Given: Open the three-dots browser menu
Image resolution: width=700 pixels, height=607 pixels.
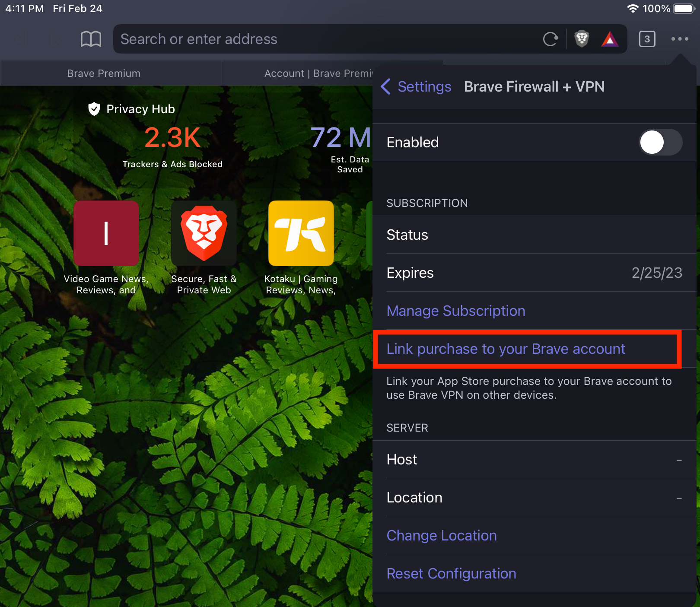Looking at the screenshot, I should pos(680,39).
